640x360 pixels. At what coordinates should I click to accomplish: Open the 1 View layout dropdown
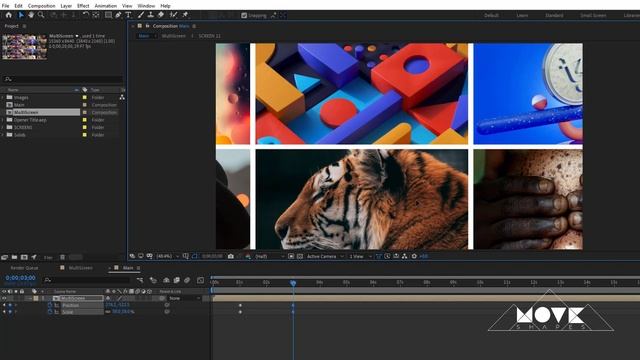(x=360, y=256)
